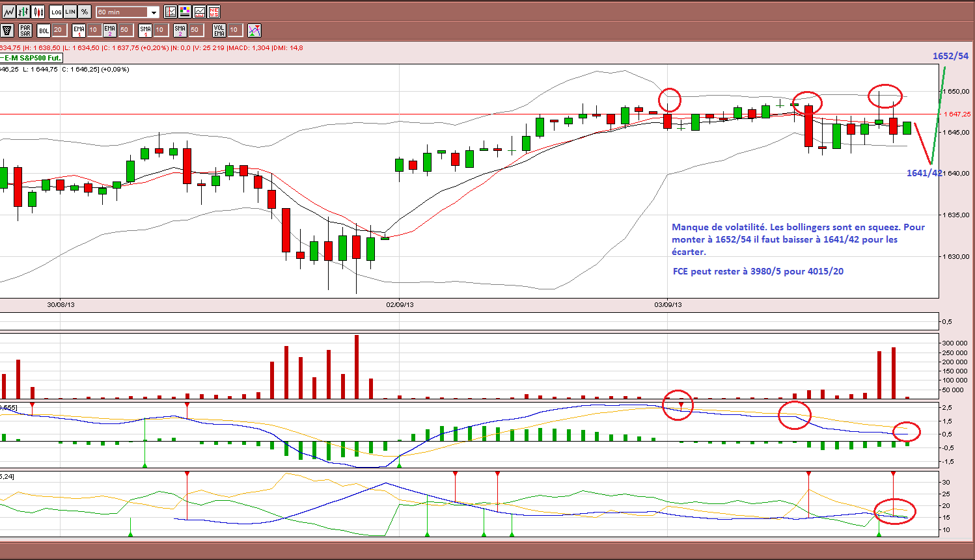Click the 1 650,00 price axis label
Screen dimensions: 975x560
tap(956, 92)
